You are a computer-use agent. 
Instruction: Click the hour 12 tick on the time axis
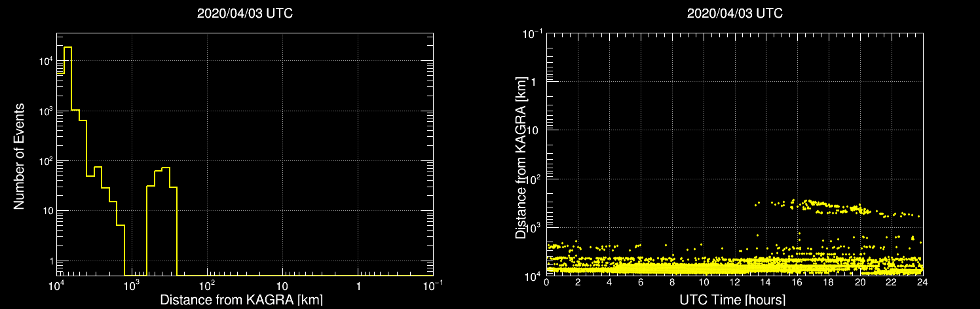point(735,283)
